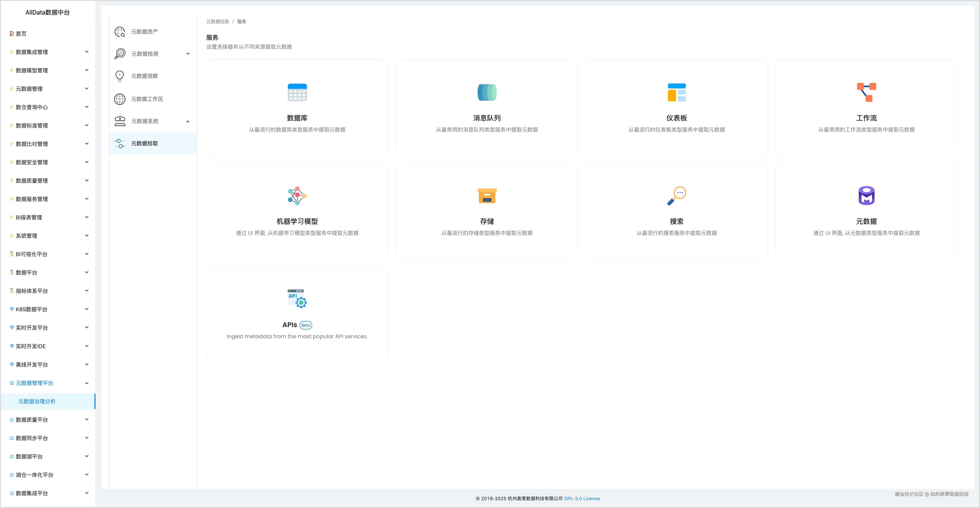Click the machine learning model network icon
The height and width of the screenshot is (508, 980).
pyautogui.click(x=297, y=196)
